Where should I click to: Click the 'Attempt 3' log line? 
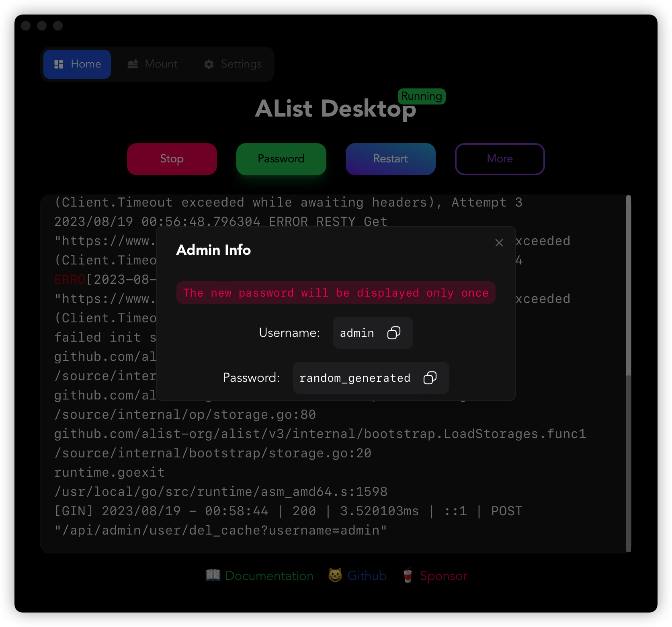click(x=288, y=202)
